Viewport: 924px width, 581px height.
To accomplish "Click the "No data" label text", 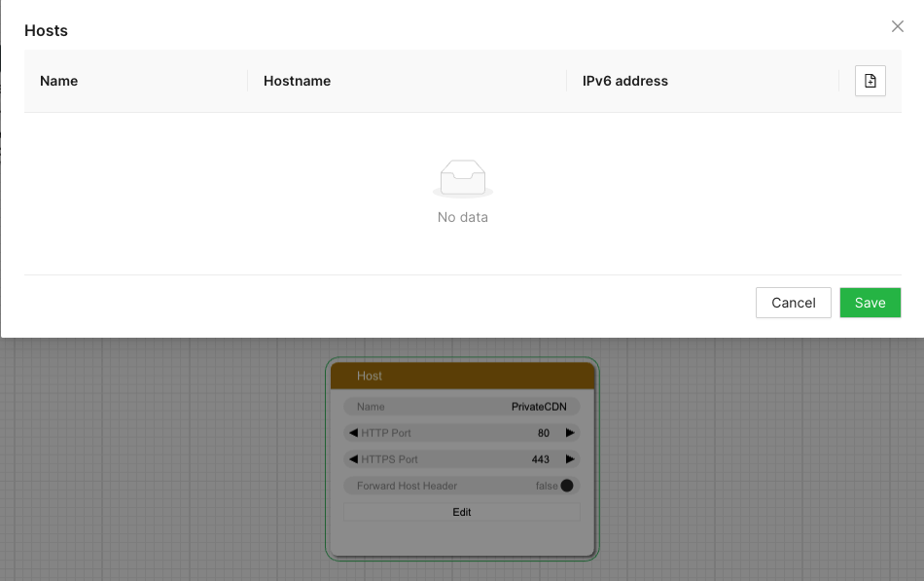I will point(463,217).
